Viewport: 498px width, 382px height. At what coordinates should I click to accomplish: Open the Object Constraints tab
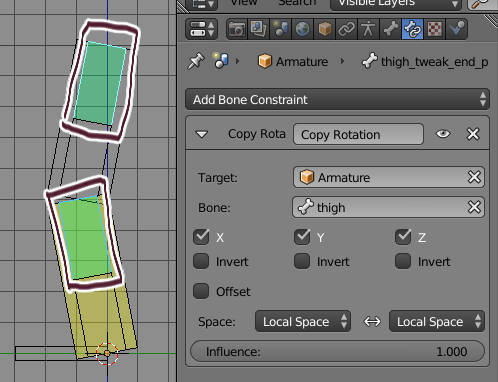(x=346, y=29)
